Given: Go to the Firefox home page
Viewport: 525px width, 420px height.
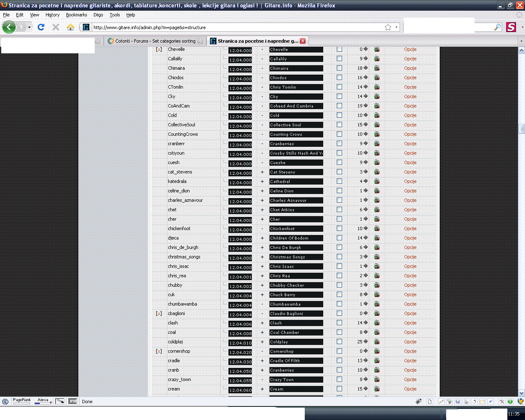Looking at the screenshot, I should click(71, 27).
